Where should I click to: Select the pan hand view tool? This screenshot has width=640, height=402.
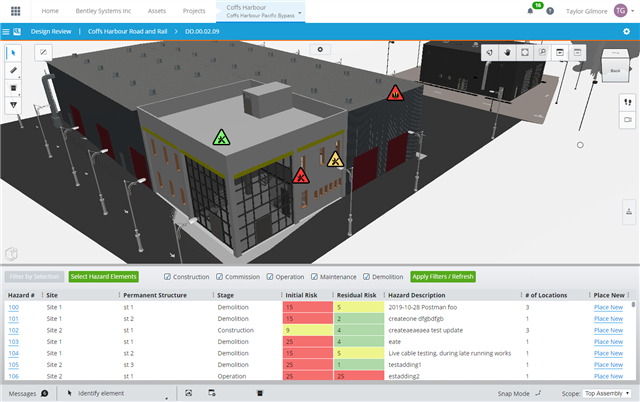click(x=507, y=51)
